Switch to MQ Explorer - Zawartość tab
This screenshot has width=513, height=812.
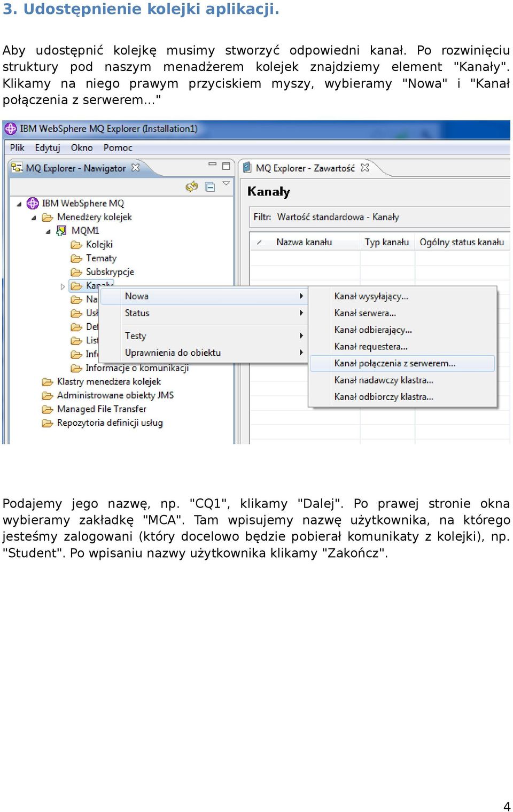(x=305, y=168)
